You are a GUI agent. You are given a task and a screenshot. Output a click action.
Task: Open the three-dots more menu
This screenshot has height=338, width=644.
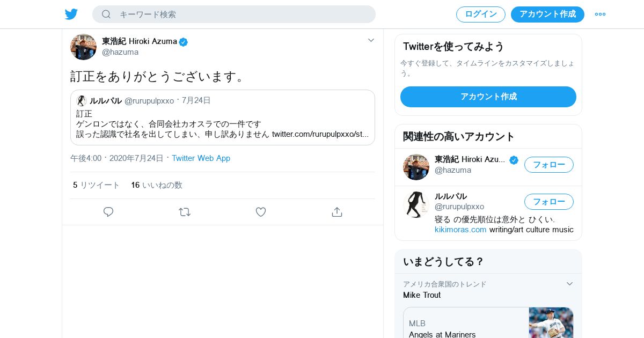600,14
